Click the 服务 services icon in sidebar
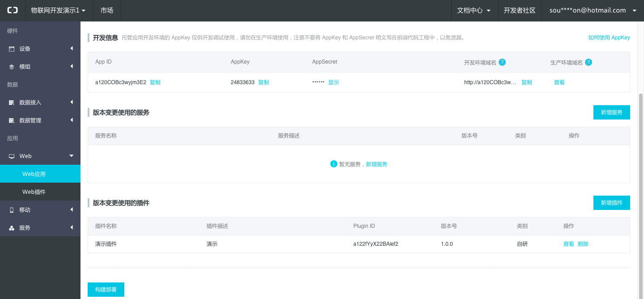 click(12, 228)
